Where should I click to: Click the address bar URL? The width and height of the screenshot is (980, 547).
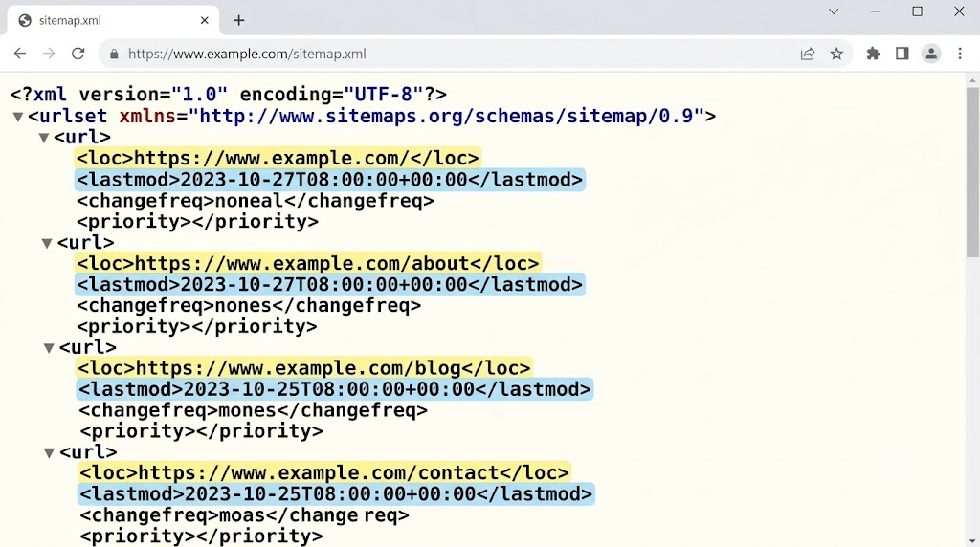point(247,55)
